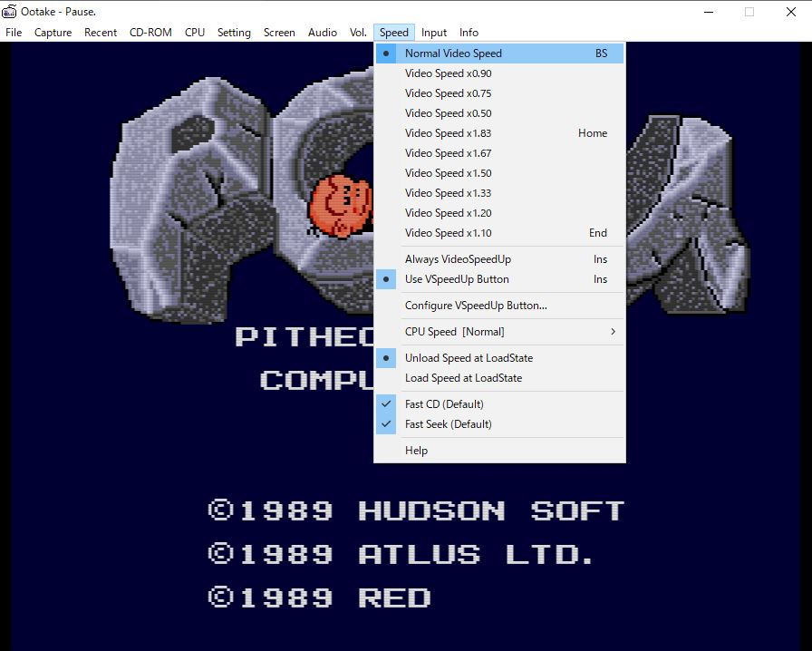This screenshot has width=812, height=651.
Task: Select Unload Speed at LoadState
Action: 468,358
